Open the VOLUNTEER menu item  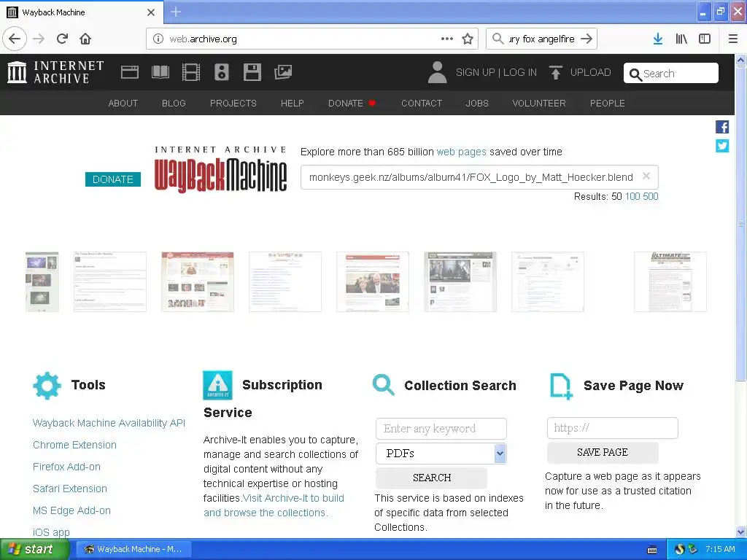point(539,104)
